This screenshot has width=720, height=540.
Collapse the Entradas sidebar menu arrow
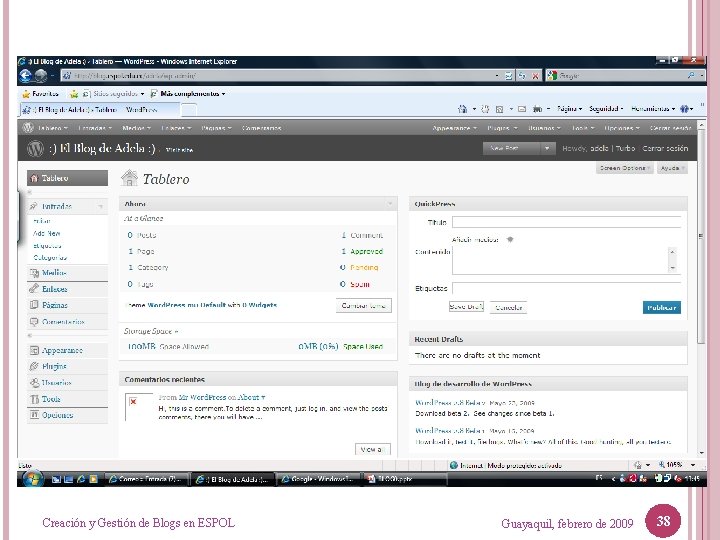pos(101,206)
